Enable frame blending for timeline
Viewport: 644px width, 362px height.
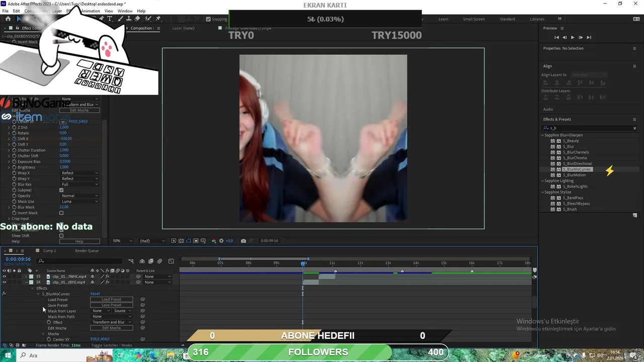pyautogui.click(x=151, y=261)
